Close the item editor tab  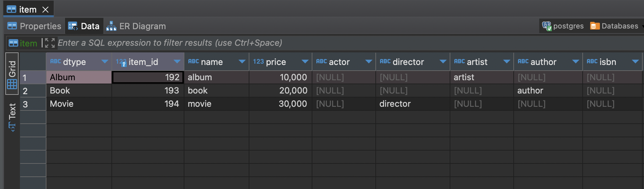click(45, 10)
